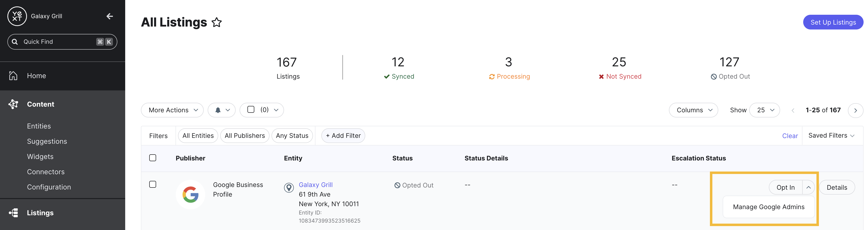Open the Home section via house icon
This screenshot has height=230, width=868.
(x=13, y=75)
